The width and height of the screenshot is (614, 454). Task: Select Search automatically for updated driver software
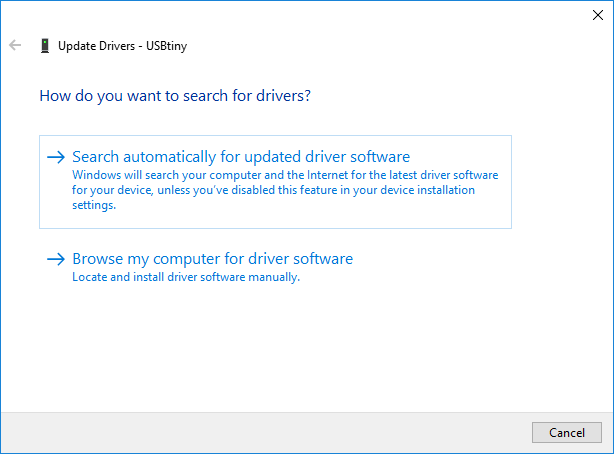241,157
